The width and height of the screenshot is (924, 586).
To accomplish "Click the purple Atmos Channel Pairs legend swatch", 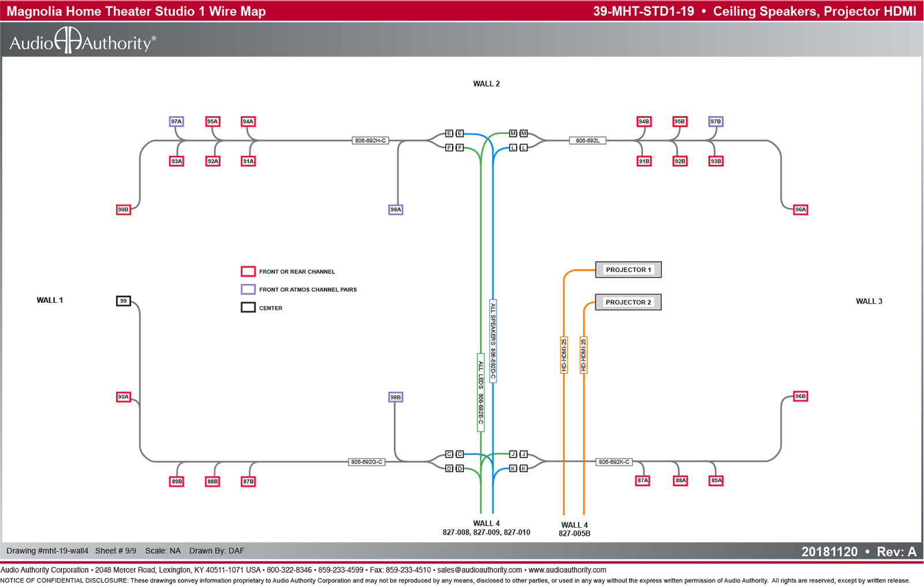I will coord(248,290).
